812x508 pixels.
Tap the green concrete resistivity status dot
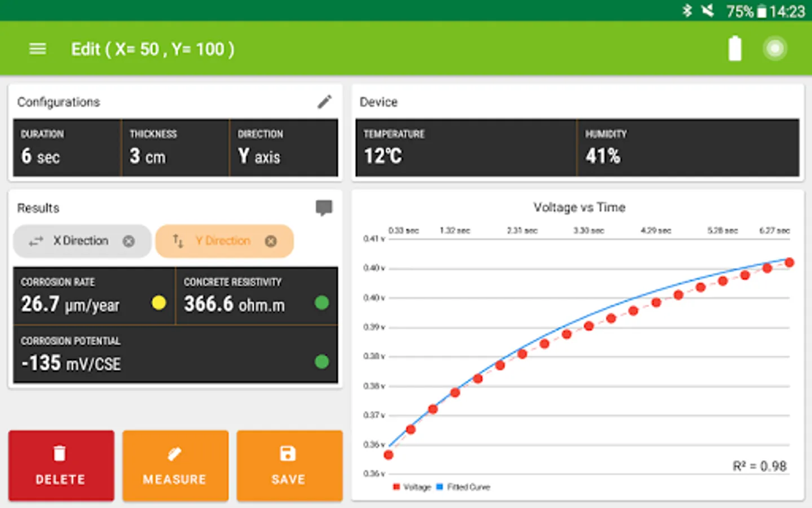pos(321,303)
